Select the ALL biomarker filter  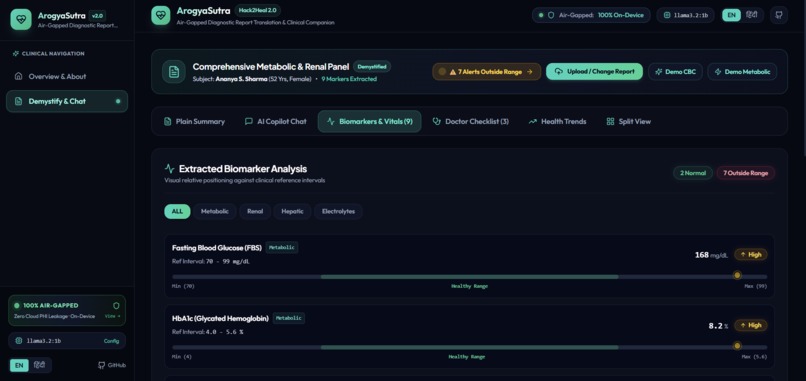click(177, 211)
